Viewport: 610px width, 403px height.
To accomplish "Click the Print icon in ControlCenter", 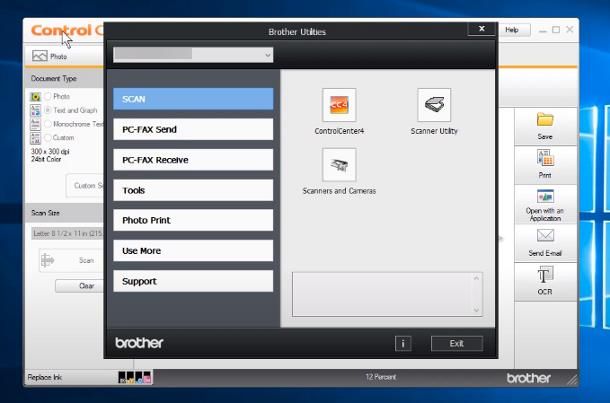I will [x=545, y=158].
